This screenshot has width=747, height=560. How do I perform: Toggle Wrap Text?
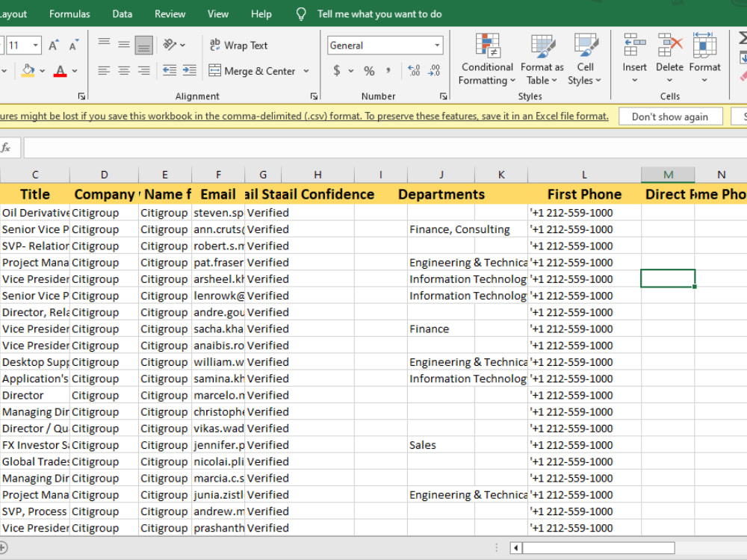coord(239,46)
